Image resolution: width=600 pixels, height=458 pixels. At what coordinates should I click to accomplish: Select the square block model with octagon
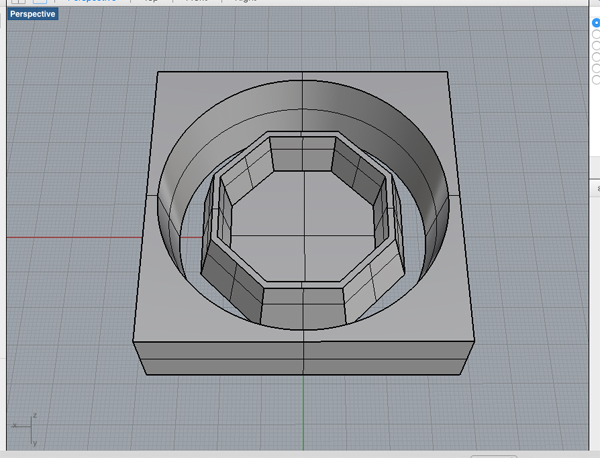303,223
